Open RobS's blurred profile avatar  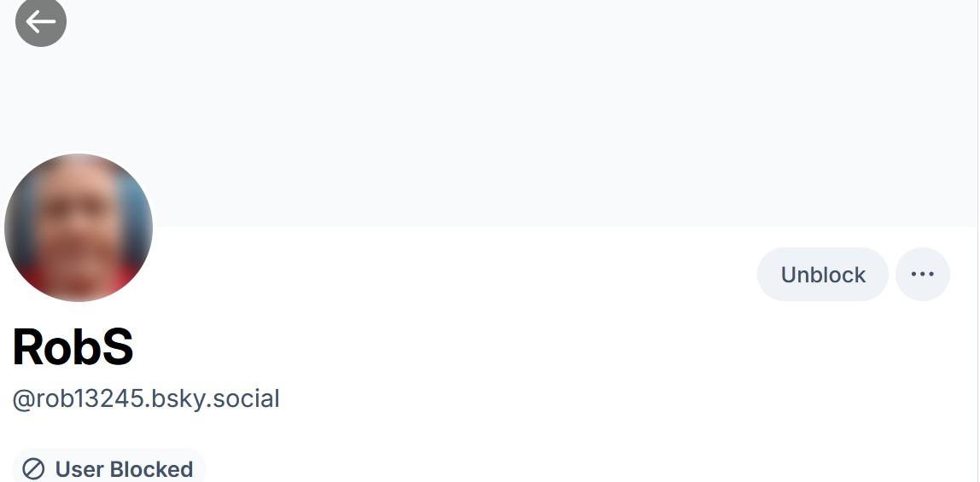click(79, 228)
